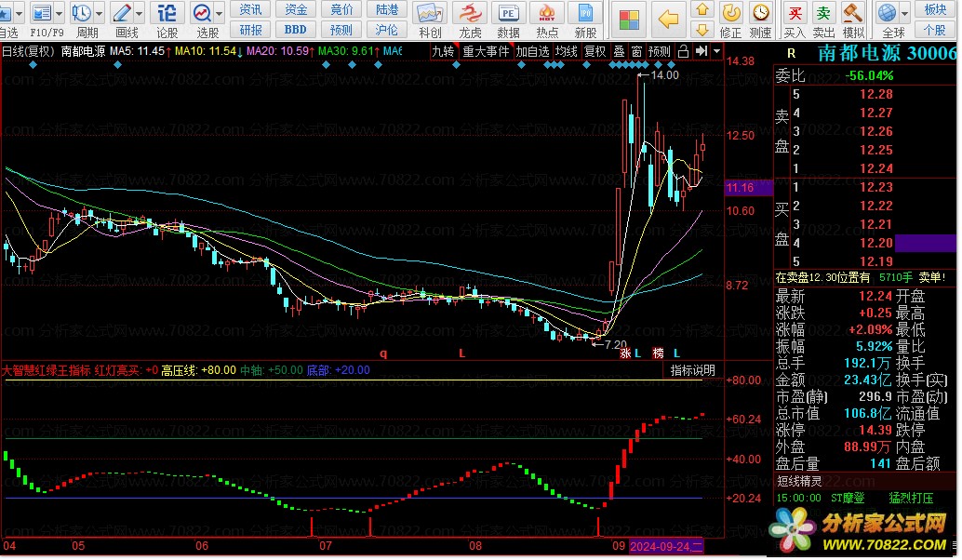Image resolution: width=962 pixels, height=560 pixels.
Task: Open the 新股 IPO icon
Action: coord(585,13)
